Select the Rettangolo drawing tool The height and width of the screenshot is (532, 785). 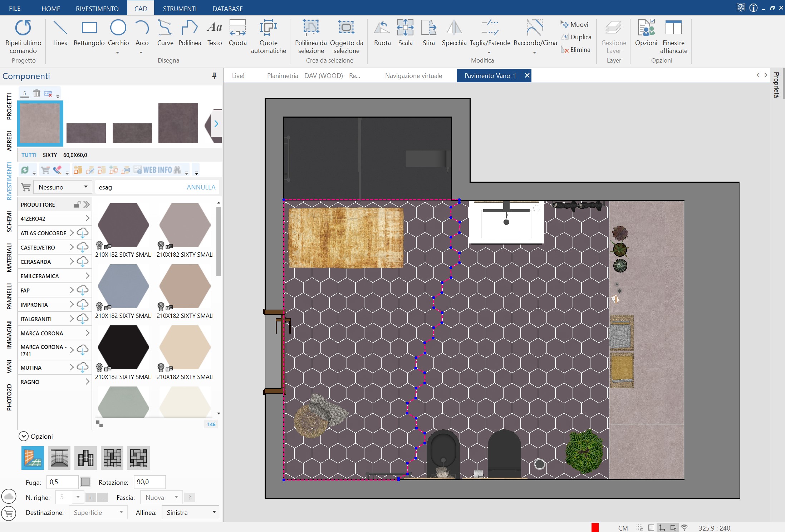[x=89, y=33]
